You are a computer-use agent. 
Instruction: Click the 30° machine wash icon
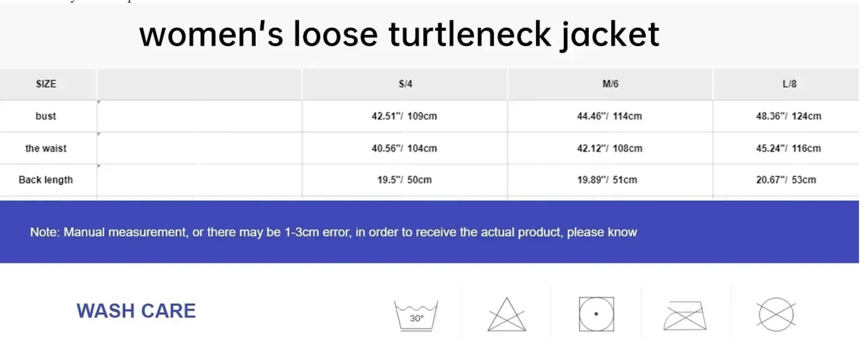coord(416,316)
